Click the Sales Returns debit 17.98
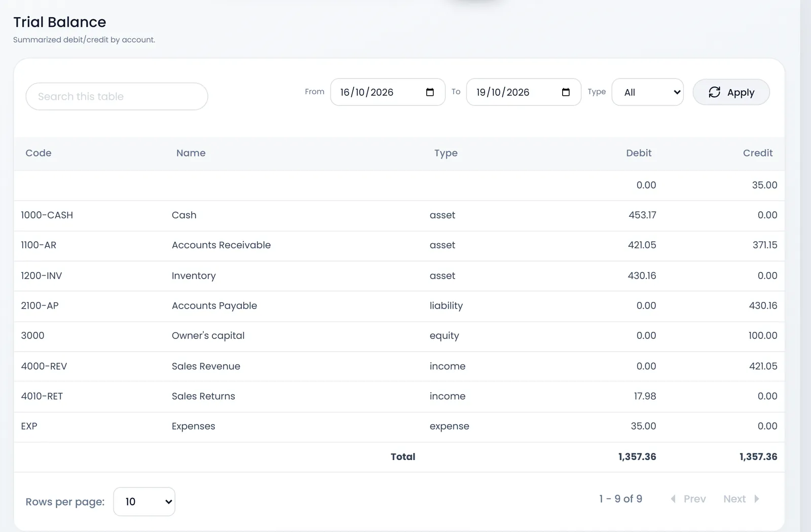 [x=645, y=396]
